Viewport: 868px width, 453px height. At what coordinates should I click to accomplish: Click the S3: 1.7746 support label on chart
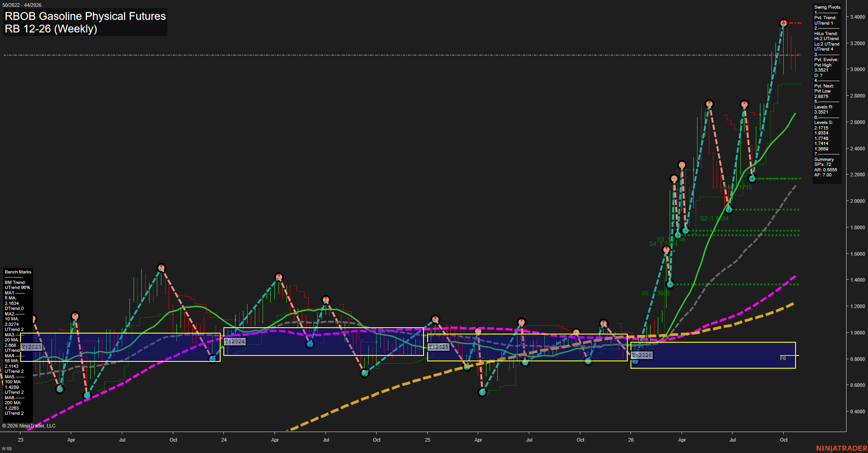[x=671, y=239]
